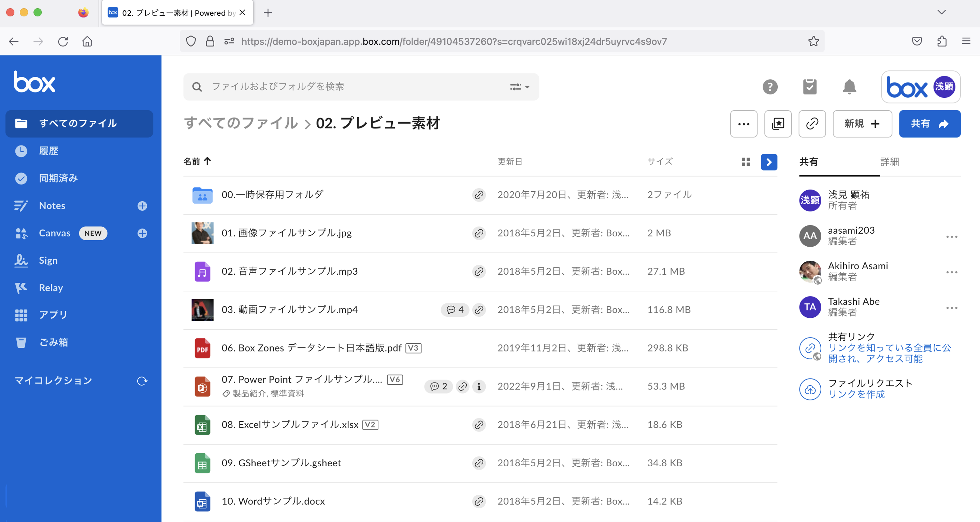Click the info icon on the PowerPoint file row
Image resolution: width=980 pixels, height=522 pixels.
479,386
